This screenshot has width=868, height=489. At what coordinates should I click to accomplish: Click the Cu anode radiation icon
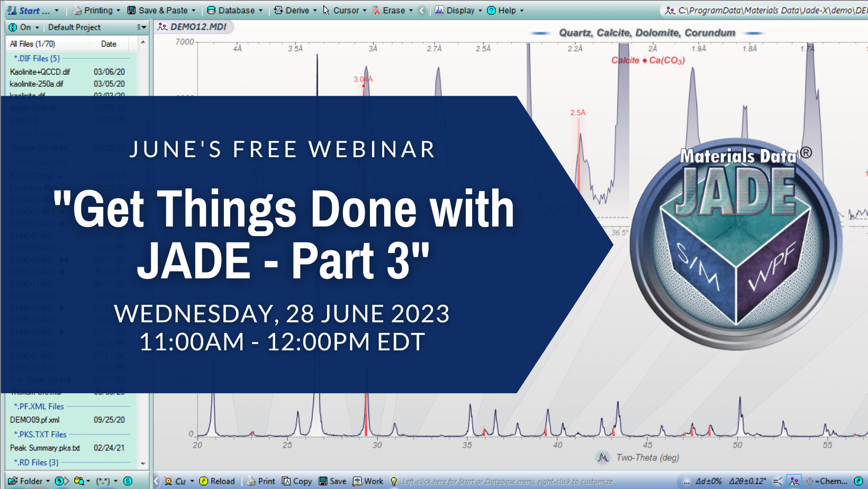168,481
